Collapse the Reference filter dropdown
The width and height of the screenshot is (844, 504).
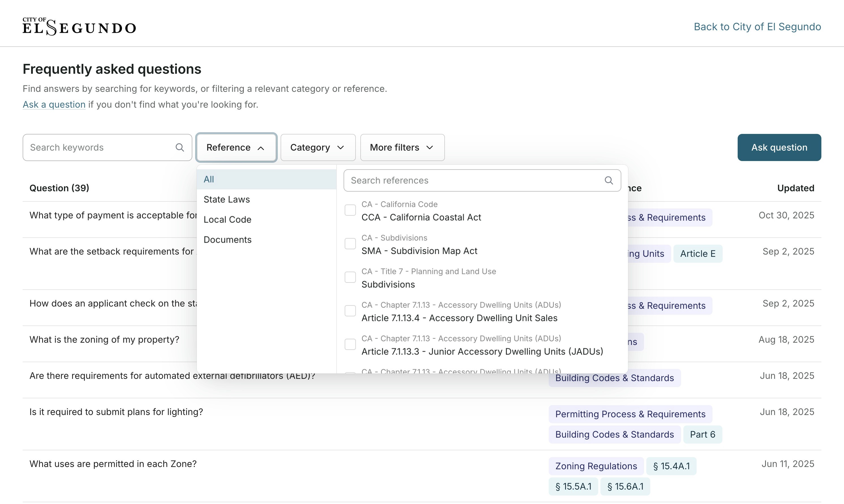tap(236, 147)
